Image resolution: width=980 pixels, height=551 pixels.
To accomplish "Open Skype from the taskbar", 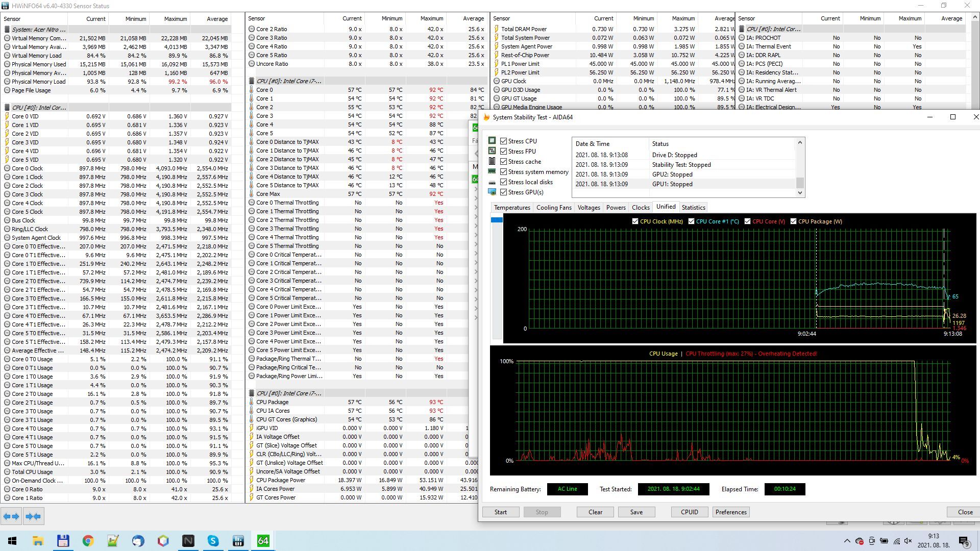I will point(213,541).
